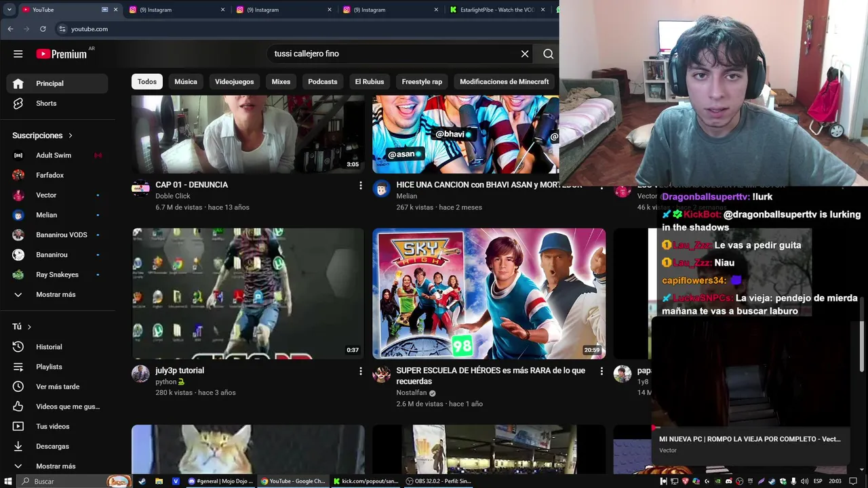Open Doble Click channel avatar
This screenshot has width=868, height=488.
tap(140, 188)
